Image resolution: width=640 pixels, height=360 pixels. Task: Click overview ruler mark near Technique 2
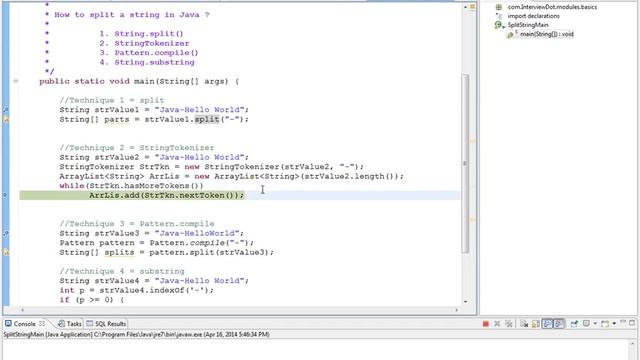point(472,141)
